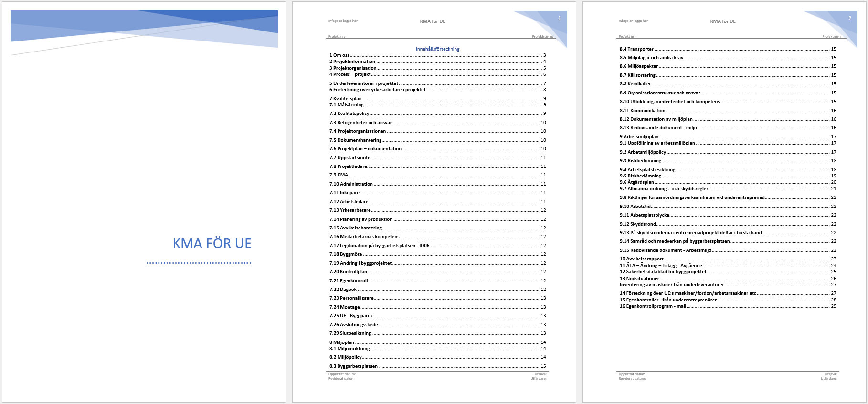This screenshot has height=404, width=868.
Task: Click the '8 Miljöplan' contents entry
Action: pyautogui.click(x=342, y=342)
